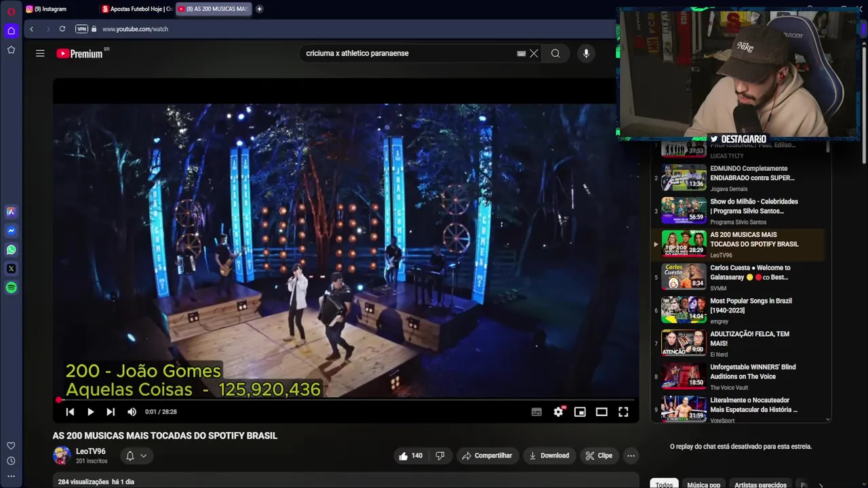Start voice search with microphone
Image resolution: width=868 pixels, height=488 pixels.
pos(587,54)
